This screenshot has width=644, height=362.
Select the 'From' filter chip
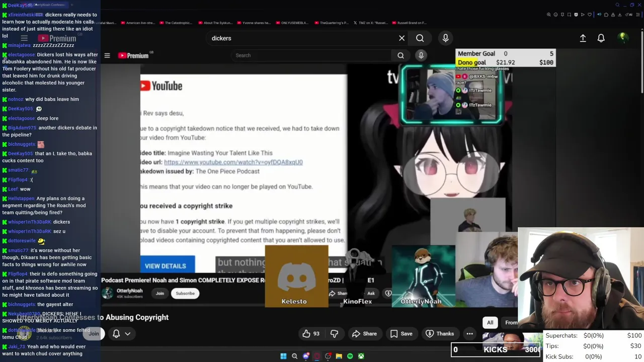511,323
